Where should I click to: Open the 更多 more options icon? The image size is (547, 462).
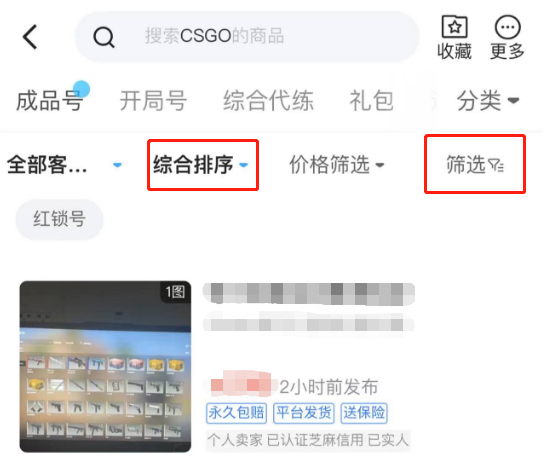pyautogui.click(x=508, y=27)
